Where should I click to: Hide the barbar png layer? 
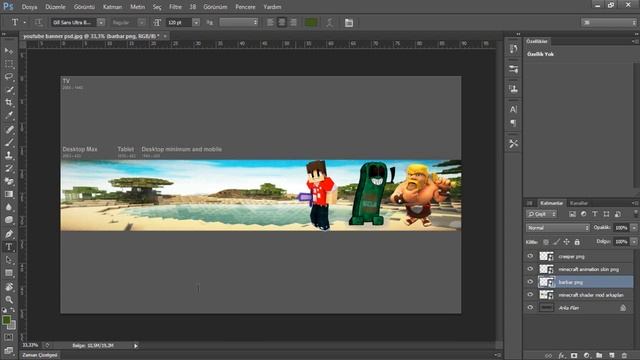pos(530,282)
